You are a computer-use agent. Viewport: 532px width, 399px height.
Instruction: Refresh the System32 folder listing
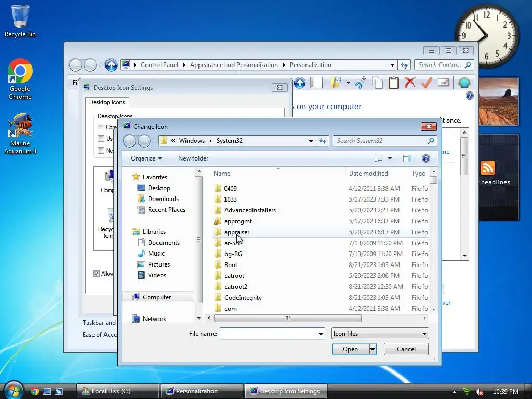[322, 141]
